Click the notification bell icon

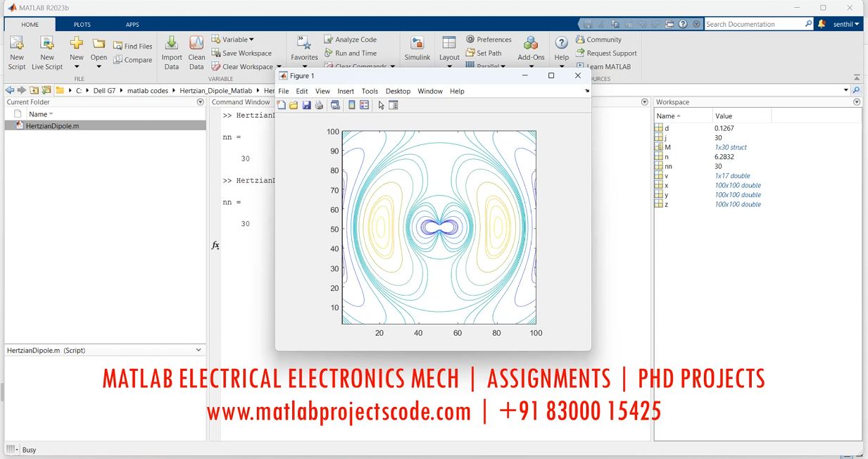pyautogui.click(x=822, y=24)
